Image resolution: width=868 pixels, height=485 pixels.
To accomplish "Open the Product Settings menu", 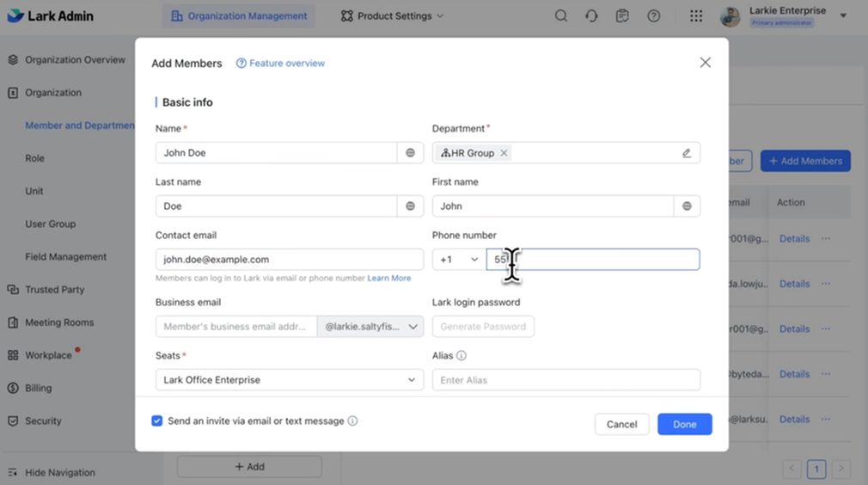I will point(392,16).
